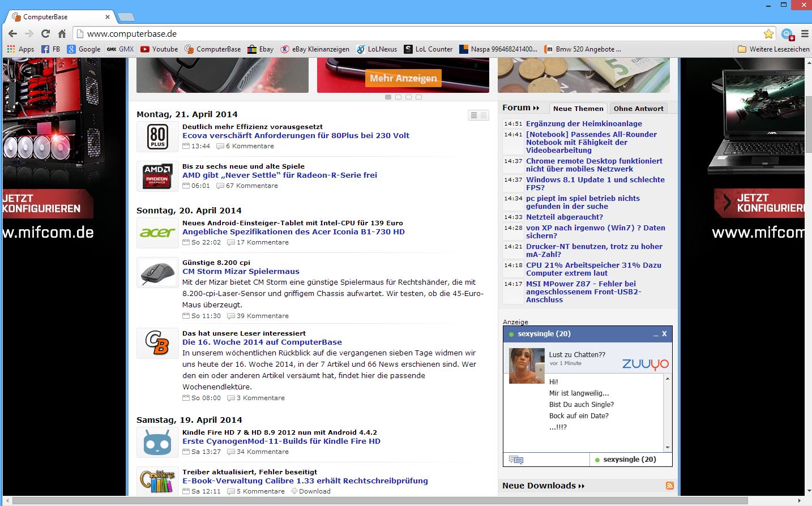
Task: Open forum thread Netzteil abgeraucht?
Action: [564, 217]
